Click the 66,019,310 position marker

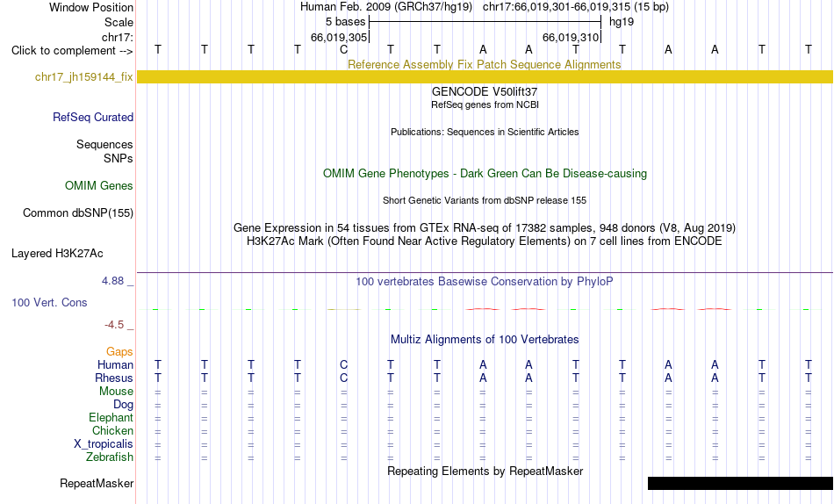coord(572,37)
